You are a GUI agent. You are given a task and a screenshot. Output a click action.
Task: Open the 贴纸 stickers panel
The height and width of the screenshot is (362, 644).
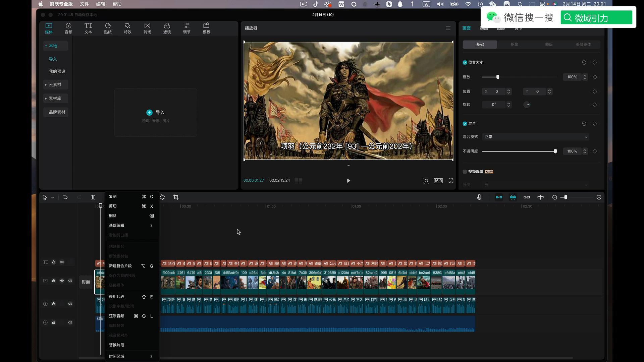pyautogui.click(x=108, y=28)
